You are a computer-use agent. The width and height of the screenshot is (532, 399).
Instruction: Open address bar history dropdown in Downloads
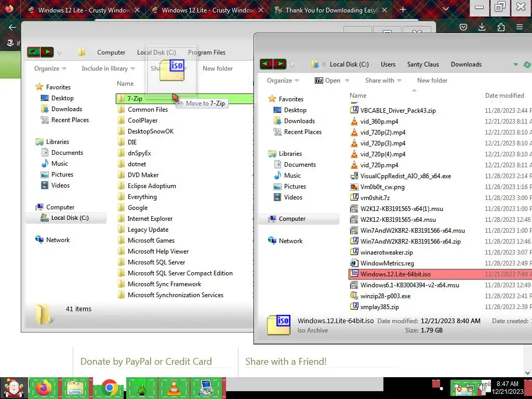pos(515,64)
